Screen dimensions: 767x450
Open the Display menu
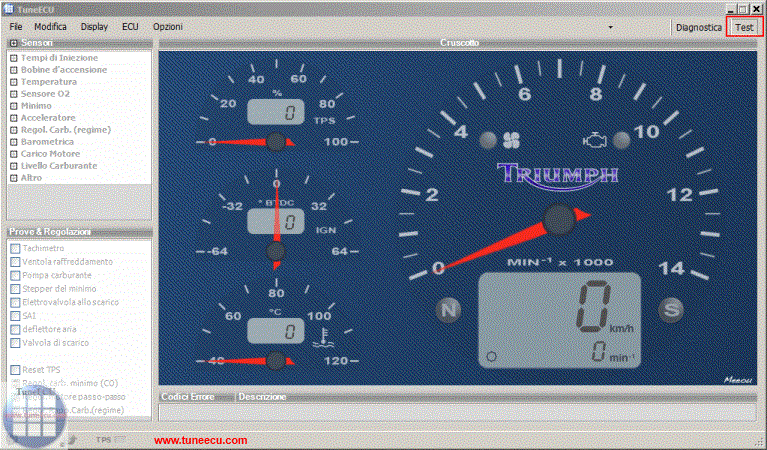pyautogui.click(x=94, y=27)
